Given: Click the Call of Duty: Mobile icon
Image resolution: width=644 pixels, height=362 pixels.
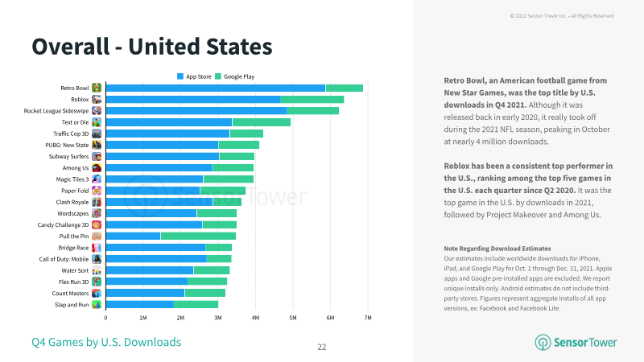Looking at the screenshot, I should (97, 259).
